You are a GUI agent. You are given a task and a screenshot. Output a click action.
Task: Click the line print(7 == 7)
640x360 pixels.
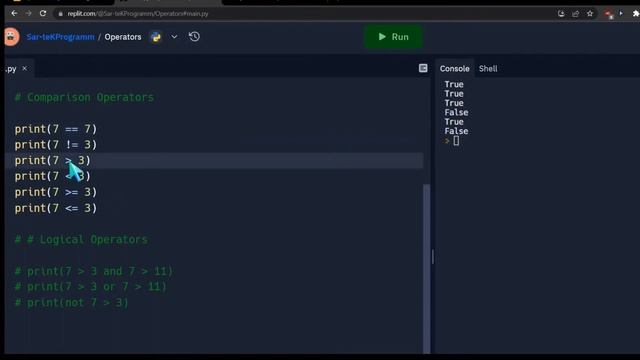click(56, 129)
